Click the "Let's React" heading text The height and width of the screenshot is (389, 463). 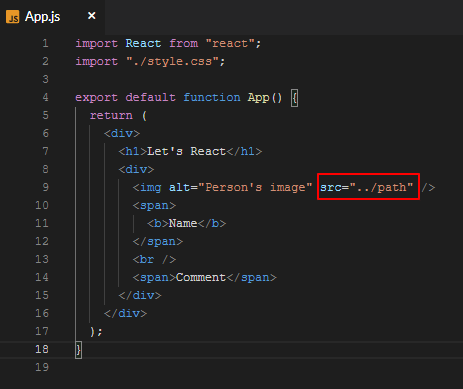[187, 151]
